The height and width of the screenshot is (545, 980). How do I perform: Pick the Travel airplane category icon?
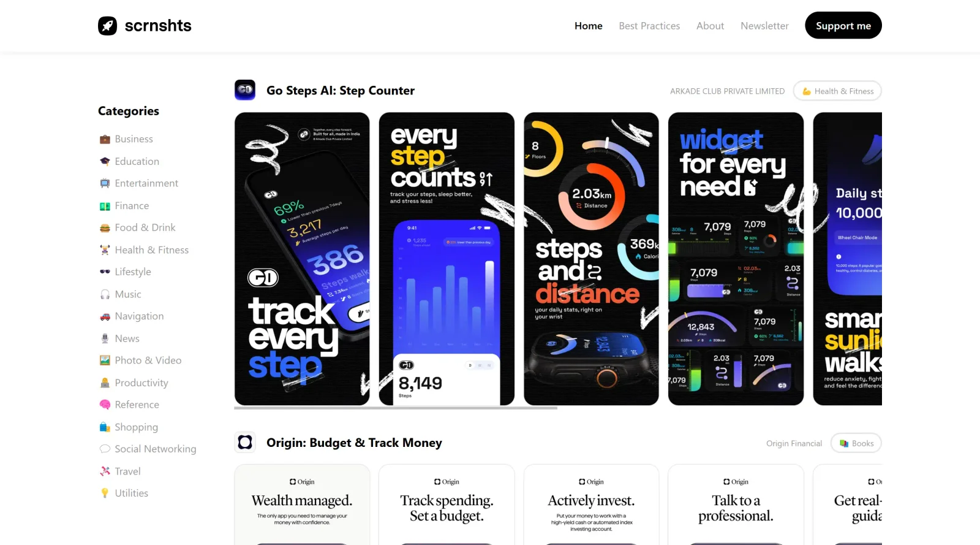coord(105,471)
